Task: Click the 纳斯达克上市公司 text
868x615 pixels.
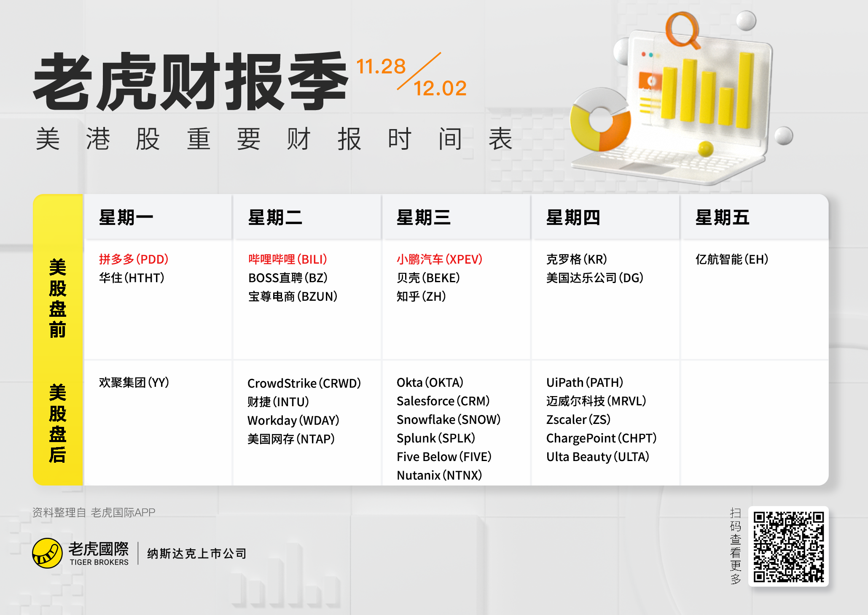Action: (197, 553)
